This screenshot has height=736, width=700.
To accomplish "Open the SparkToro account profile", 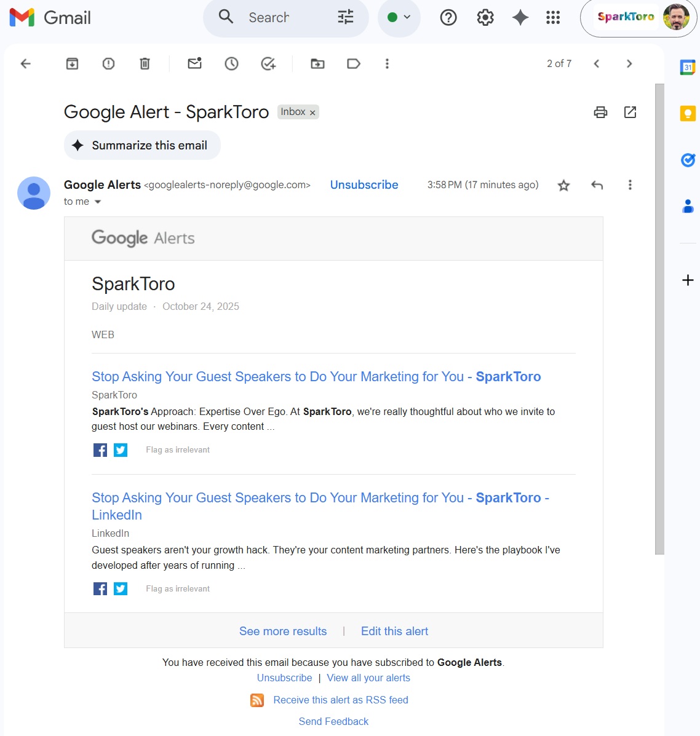I will [638, 18].
